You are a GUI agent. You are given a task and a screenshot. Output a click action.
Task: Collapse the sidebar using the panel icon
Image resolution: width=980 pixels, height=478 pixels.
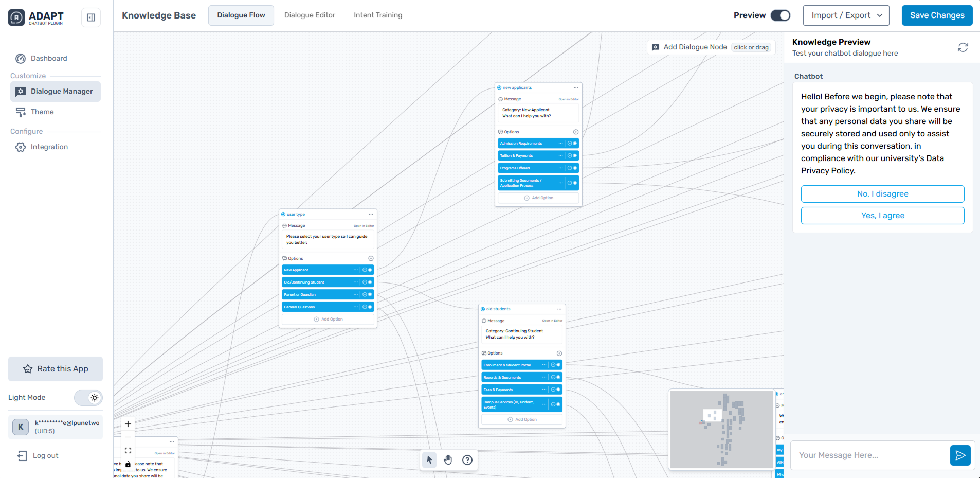pyautogui.click(x=91, y=17)
